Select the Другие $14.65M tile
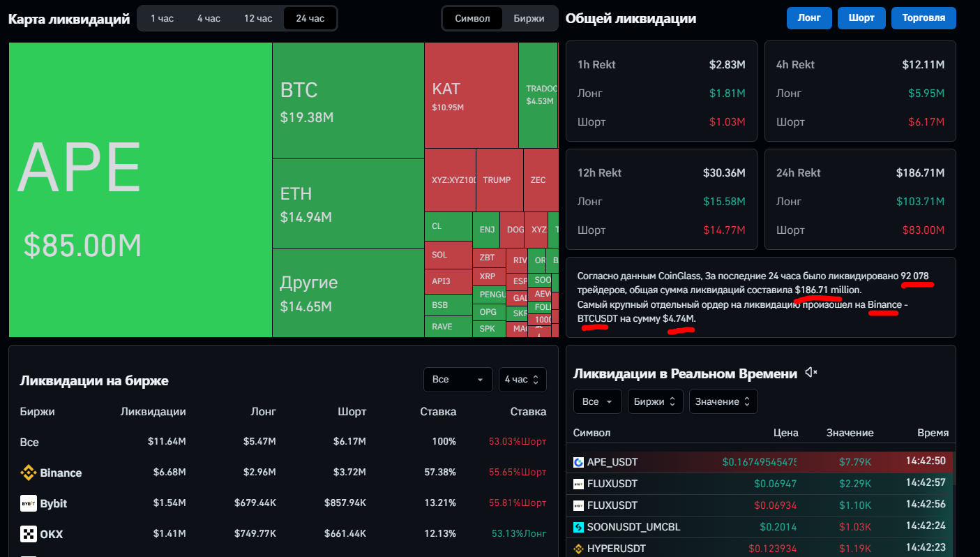Image resolution: width=980 pixels, height=557 pixels. point(348,293)
